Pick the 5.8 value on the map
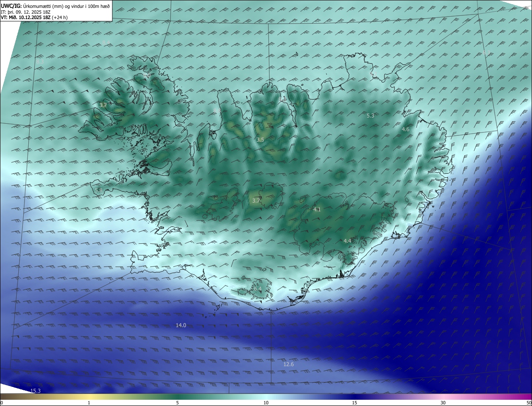 [x=99, y=190]
